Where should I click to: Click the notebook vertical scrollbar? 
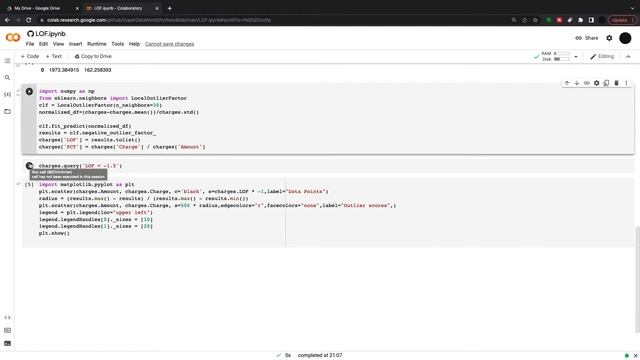click(x=638, y=279)
